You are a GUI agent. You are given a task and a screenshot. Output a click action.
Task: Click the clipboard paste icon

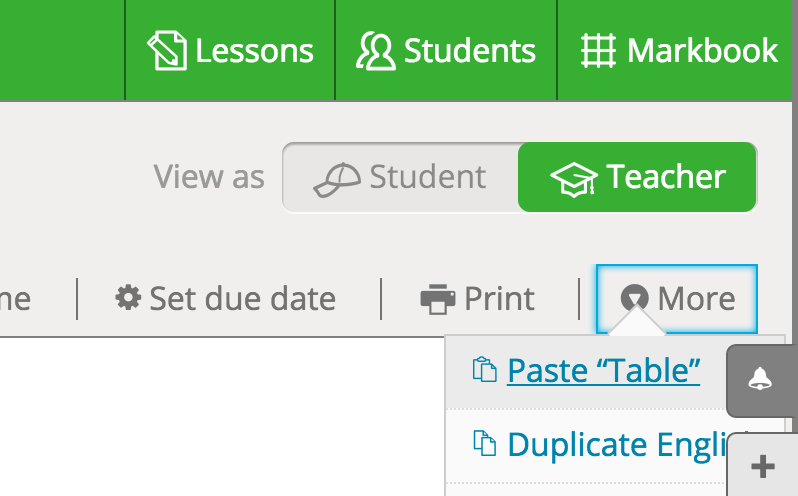tap(484, 369)
